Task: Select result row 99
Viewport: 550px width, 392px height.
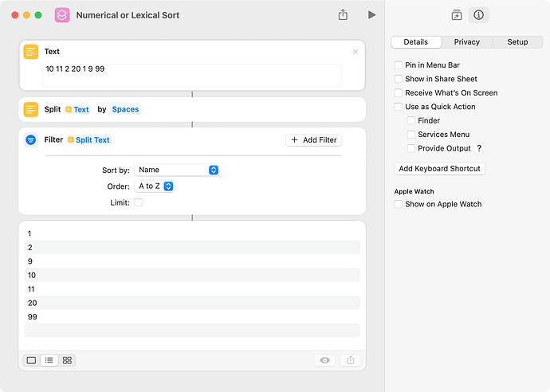Action: click(x=192, y=316)
